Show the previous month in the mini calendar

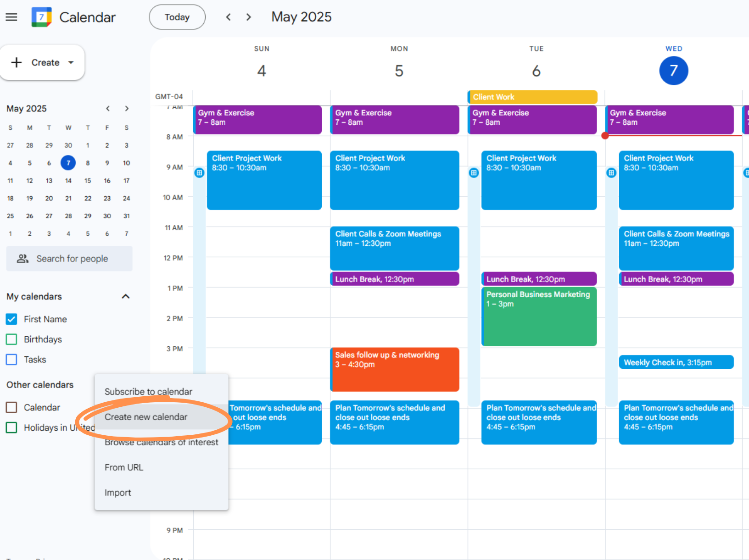tap(107, 108)
